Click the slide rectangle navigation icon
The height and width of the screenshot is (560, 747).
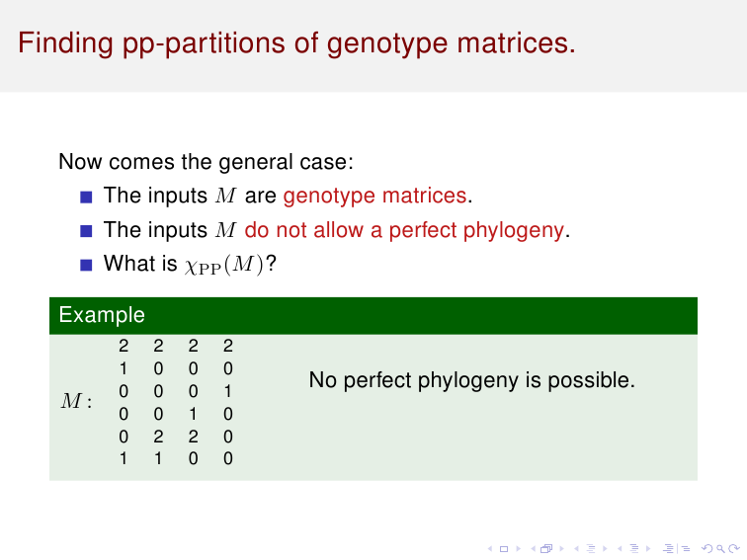tap(504, 549)
